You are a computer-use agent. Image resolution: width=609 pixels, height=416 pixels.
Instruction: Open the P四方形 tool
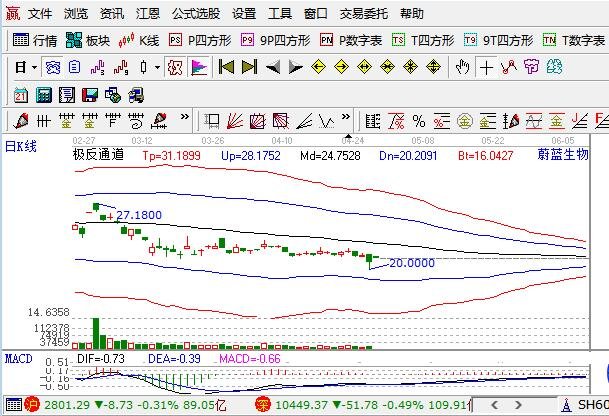pos(200,40)
